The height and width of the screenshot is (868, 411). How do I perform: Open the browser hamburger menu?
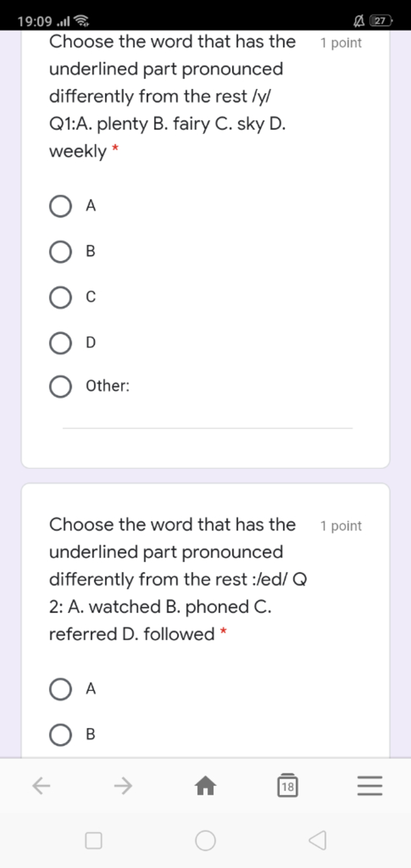pos(370,786)
